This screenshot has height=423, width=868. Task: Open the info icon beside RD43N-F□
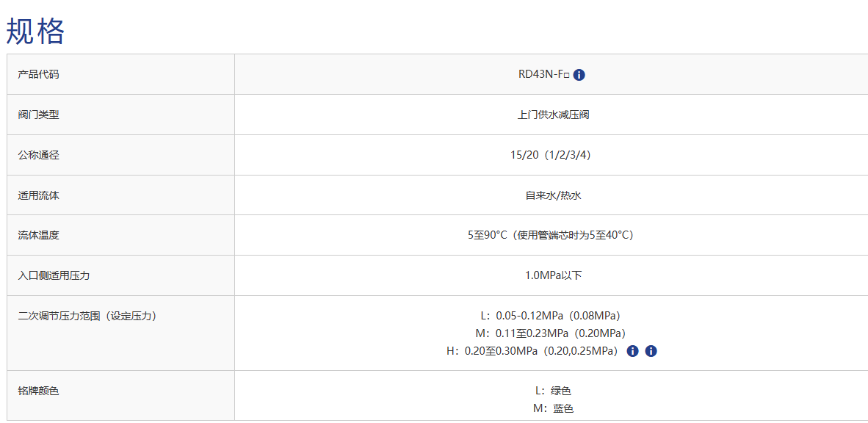pos(579,75)
